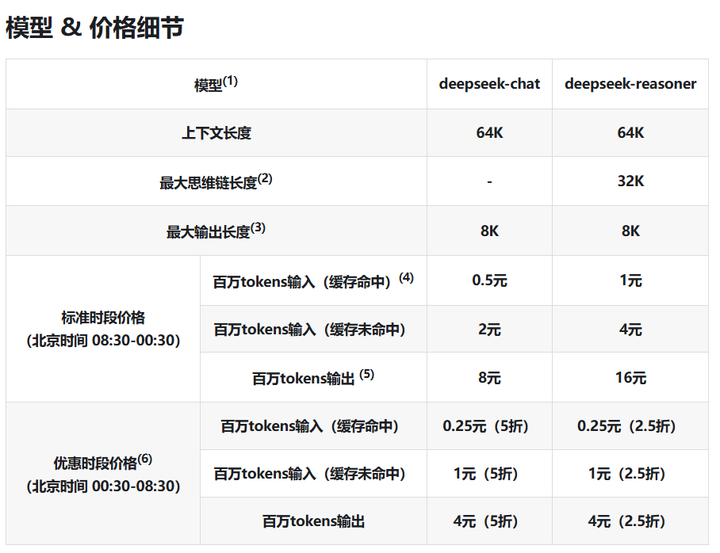
Task: Click the 1元（5折）cell
Action: pyautogui.click(x=489, y=474)
